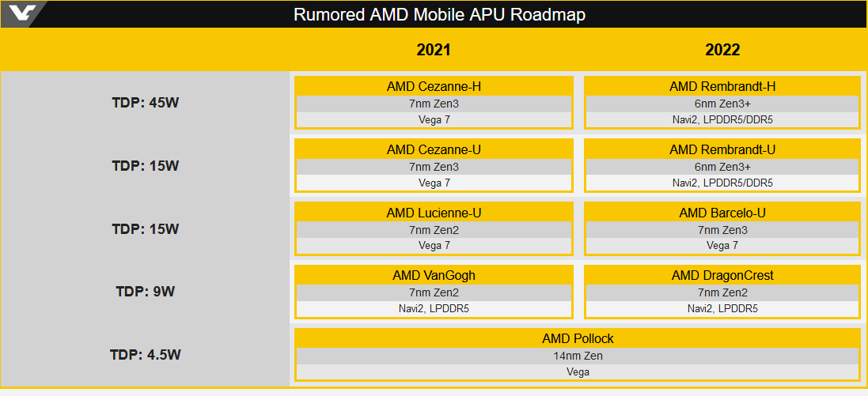Click the 'AMD Rembrandt-H' card heading
The image size is (868, 396).
point(722,86)
